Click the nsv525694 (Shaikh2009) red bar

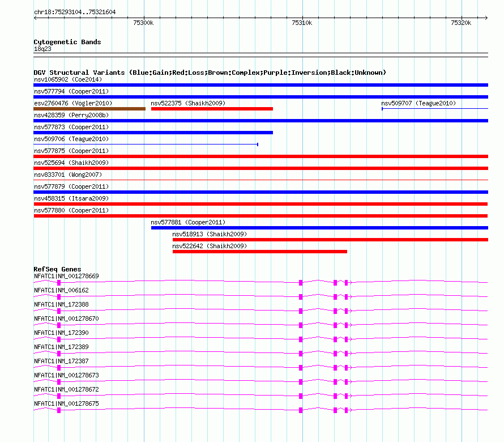(260, 168)
